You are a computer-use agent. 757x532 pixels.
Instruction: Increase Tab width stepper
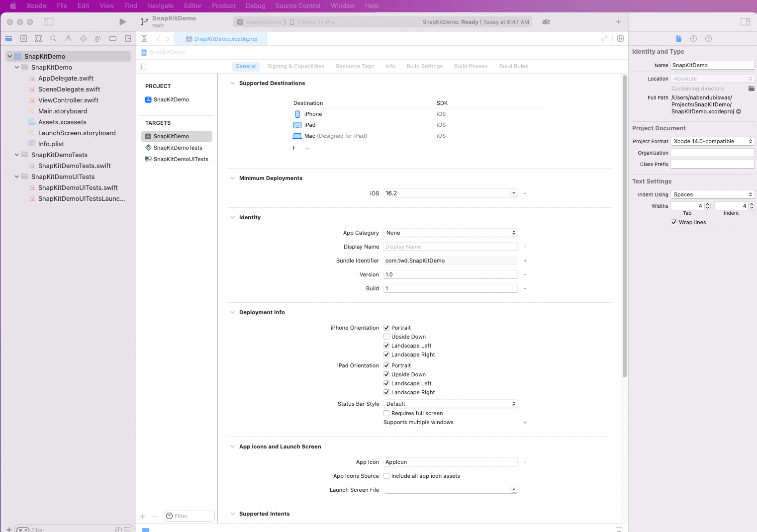[x=707, y=204]
